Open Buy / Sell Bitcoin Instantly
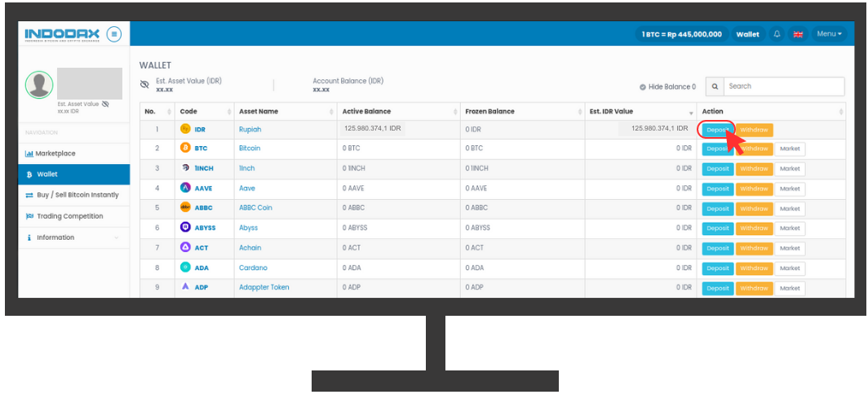This screenshot has width=868, height=399. pos(73,195)
